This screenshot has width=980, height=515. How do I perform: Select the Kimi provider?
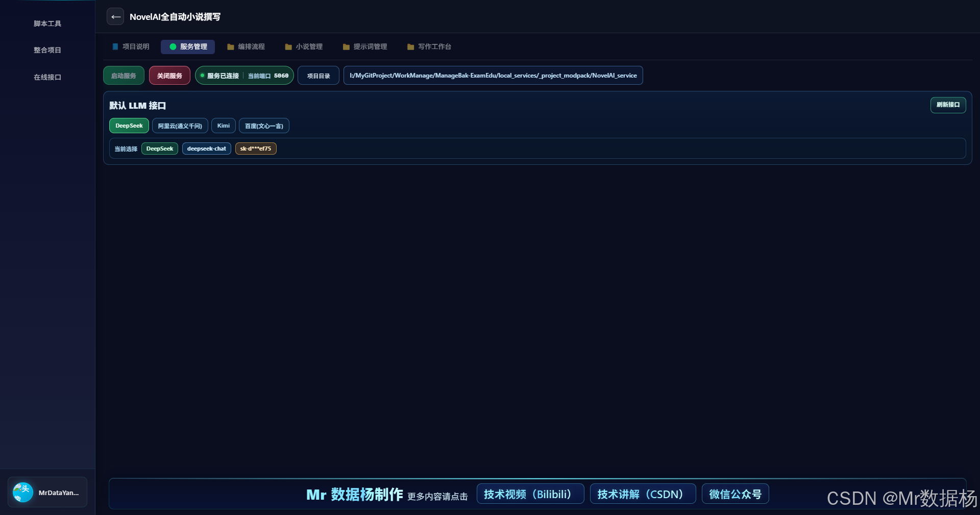224,126
